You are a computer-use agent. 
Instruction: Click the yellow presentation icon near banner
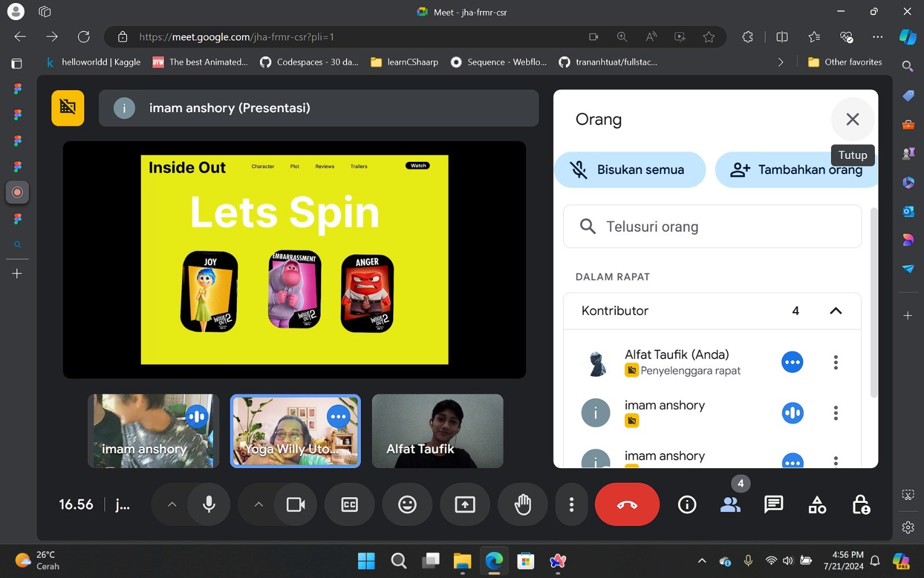coord(68,108)
